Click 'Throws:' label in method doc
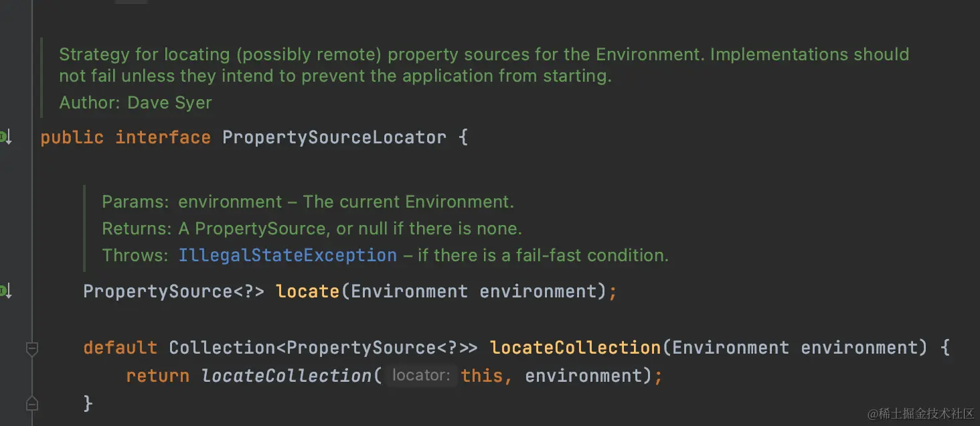980x426 pixels. tap(135, 255)
